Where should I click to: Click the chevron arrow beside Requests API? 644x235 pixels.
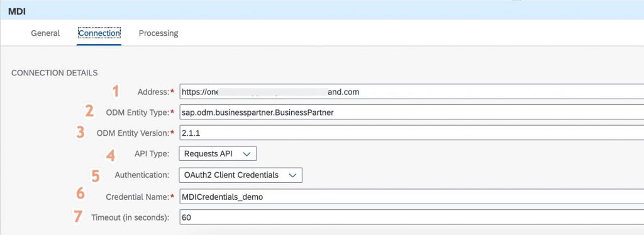pyautogui.click(x=247, y=154)
